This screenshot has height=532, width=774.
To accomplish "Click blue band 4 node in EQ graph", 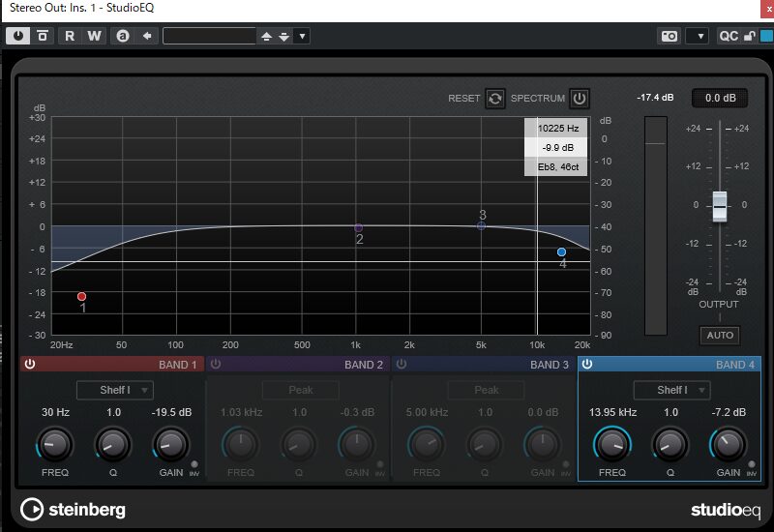I will (561, 252).
